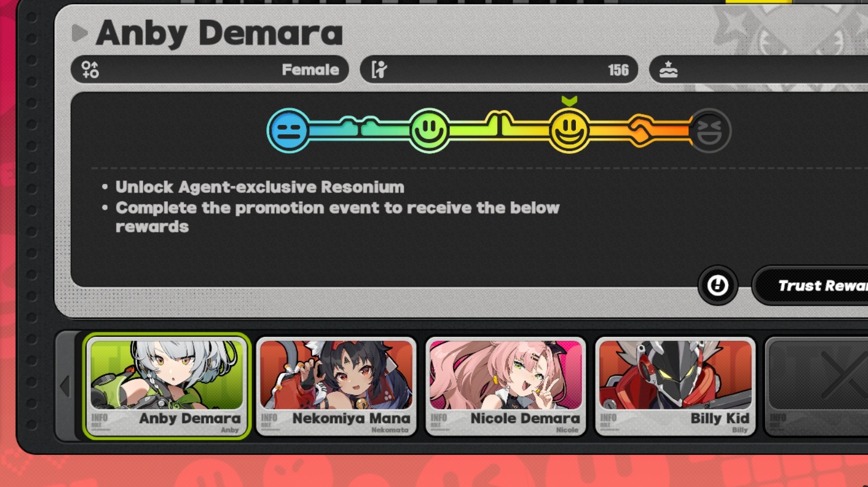This screenshot has width=868, height=487.
Task: Click the exclamation info button
Action: click(x=718, y=285)
